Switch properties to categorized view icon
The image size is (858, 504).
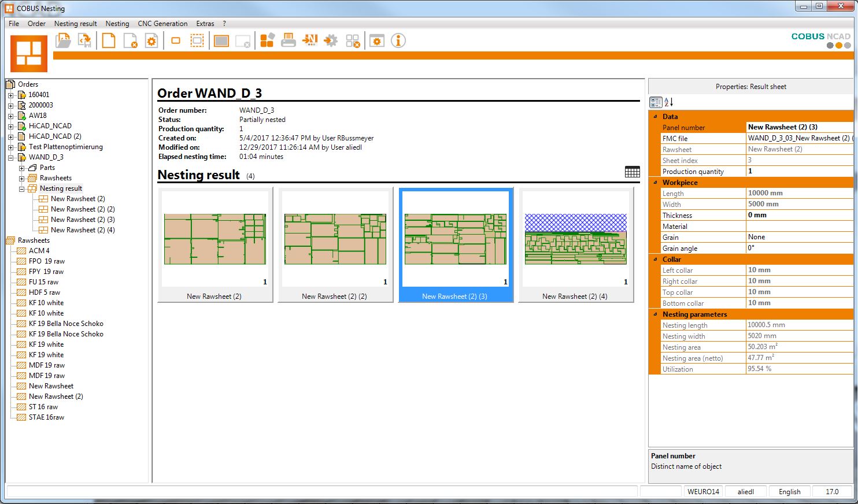[x=656, y=102]
